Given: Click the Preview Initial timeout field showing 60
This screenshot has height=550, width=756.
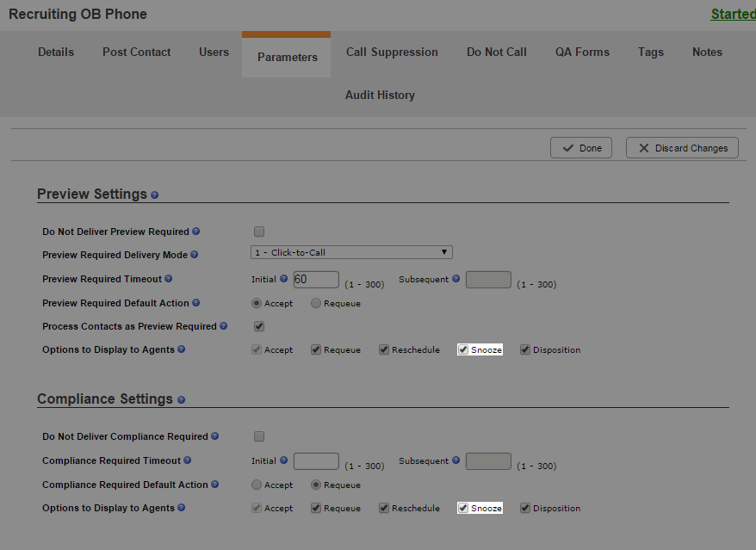Looking at the screenshot, I should (x=316, y=280).
